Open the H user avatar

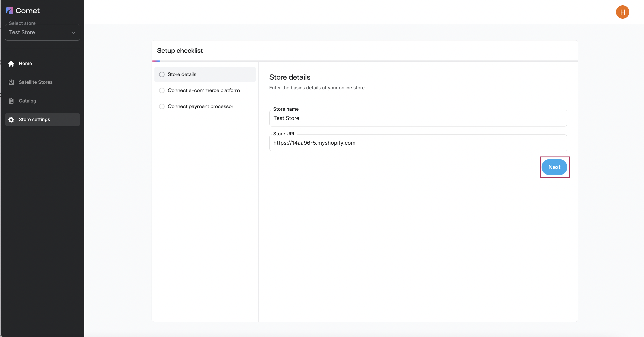(622, 12)
